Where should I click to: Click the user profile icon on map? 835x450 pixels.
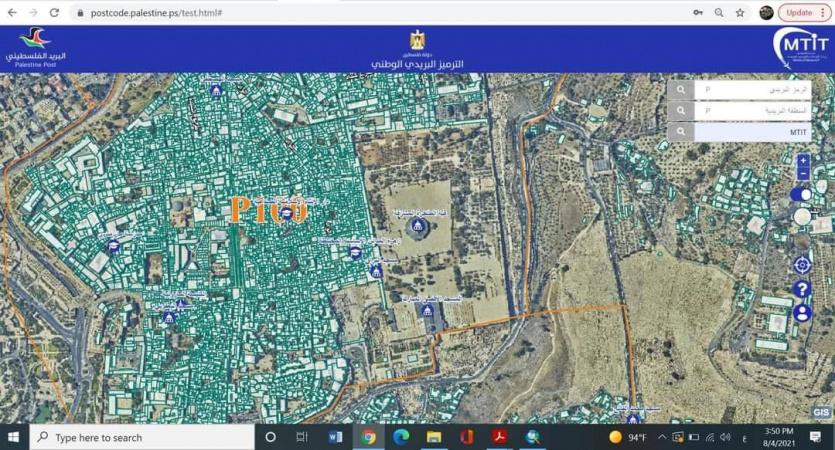[802, 313]
